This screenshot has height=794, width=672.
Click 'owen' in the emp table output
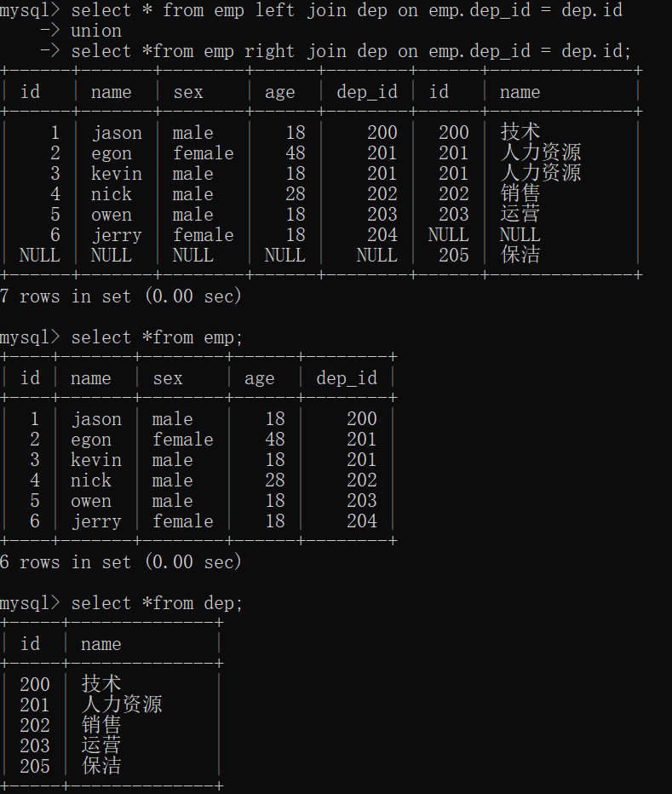[91, 501]
